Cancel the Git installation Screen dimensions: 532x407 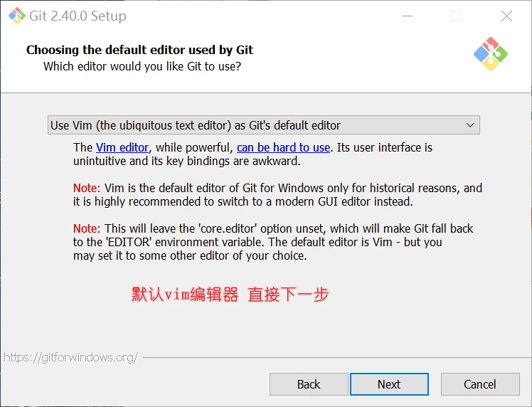480,384
